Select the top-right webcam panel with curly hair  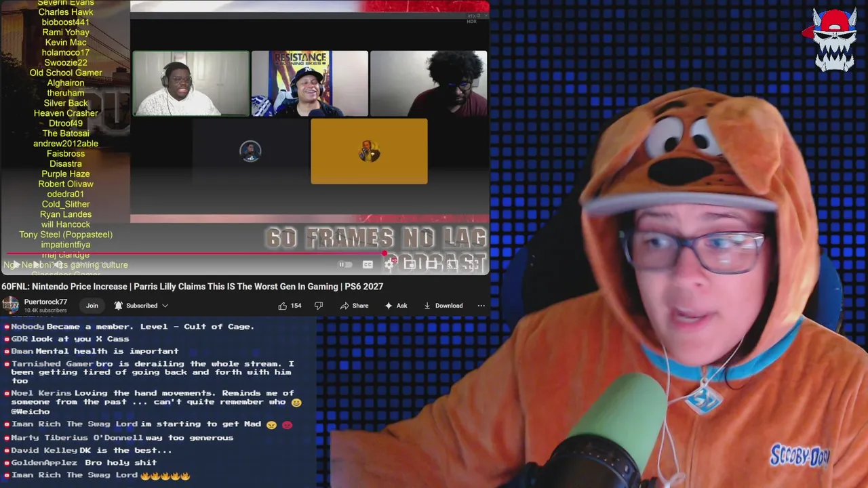click(x=429, y=83)
